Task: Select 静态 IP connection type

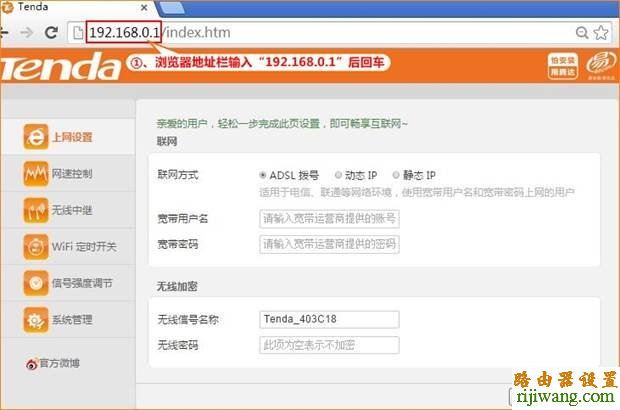Action: (396, 175)
